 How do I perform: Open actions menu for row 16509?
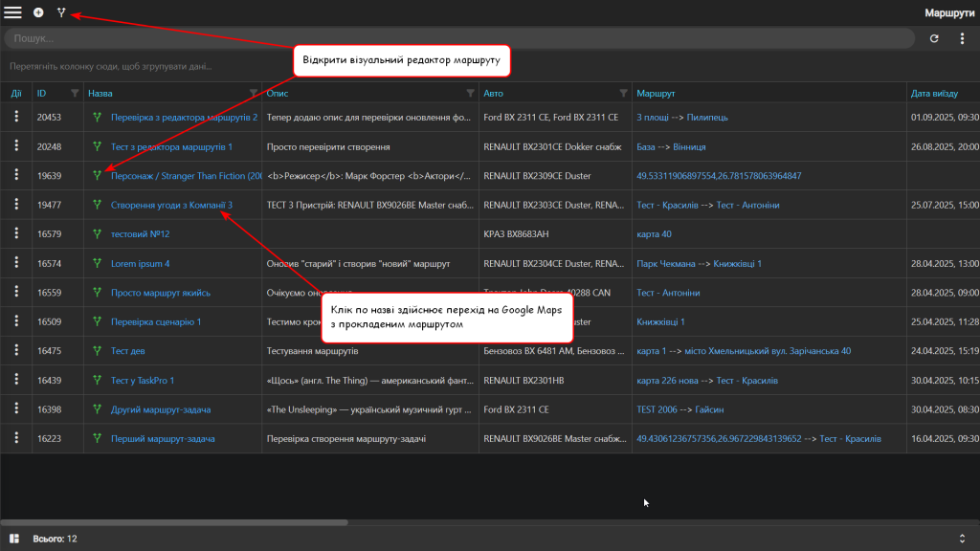coord(16,321)
